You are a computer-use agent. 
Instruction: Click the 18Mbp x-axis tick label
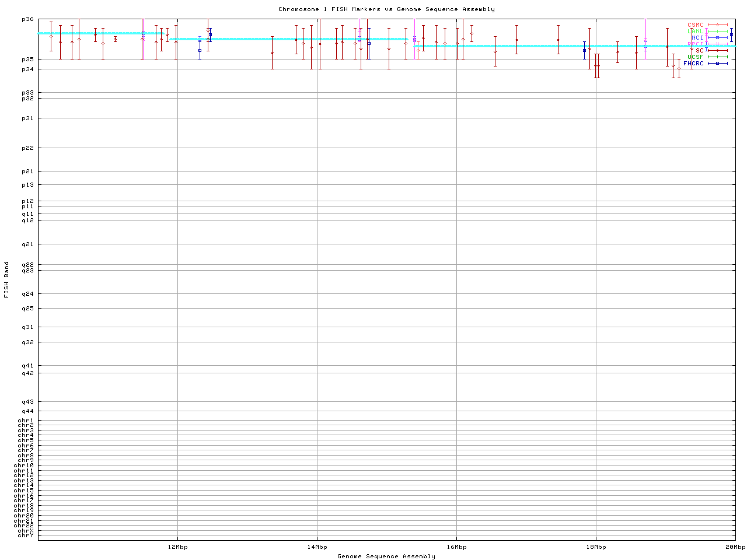pos(596,547)
